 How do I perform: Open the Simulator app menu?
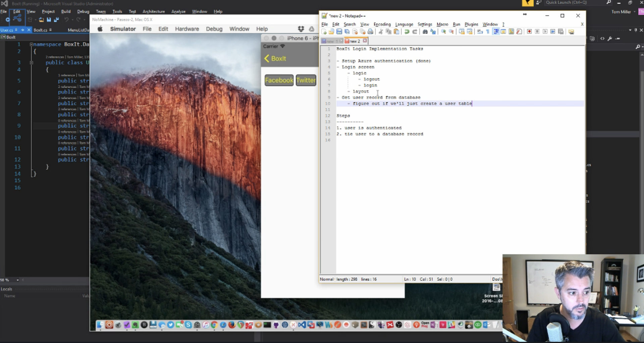[123, 29]
